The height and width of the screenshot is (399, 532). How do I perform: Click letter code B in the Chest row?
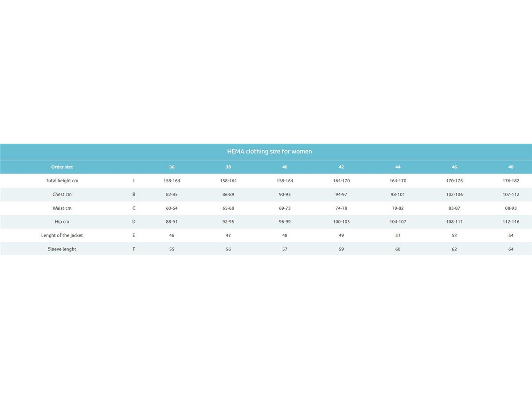pyautogui.click(x=134, y=195)
